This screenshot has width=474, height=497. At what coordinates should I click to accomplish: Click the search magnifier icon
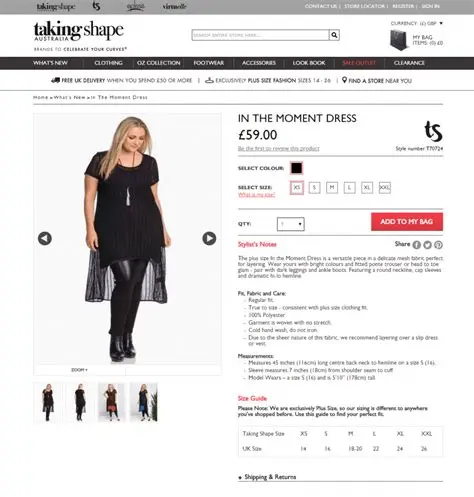334,35
